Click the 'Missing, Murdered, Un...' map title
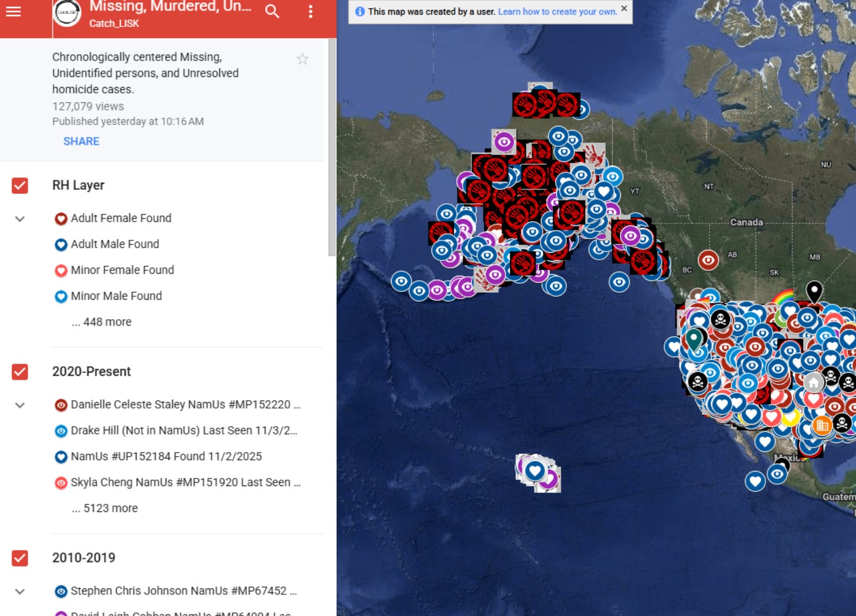 click(x=170, y=6)
